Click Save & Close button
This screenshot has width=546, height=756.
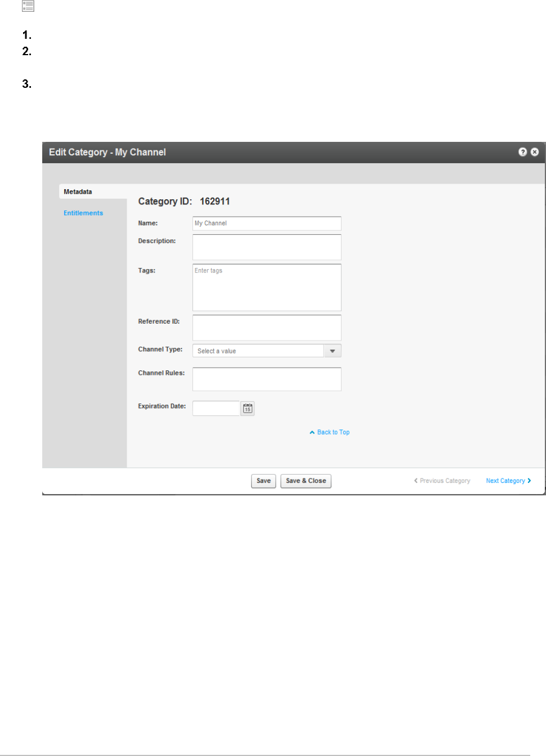(306, 481)
